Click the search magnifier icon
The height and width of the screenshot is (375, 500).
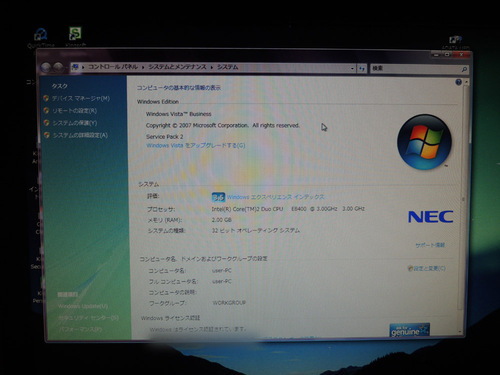tap(464, 69)
